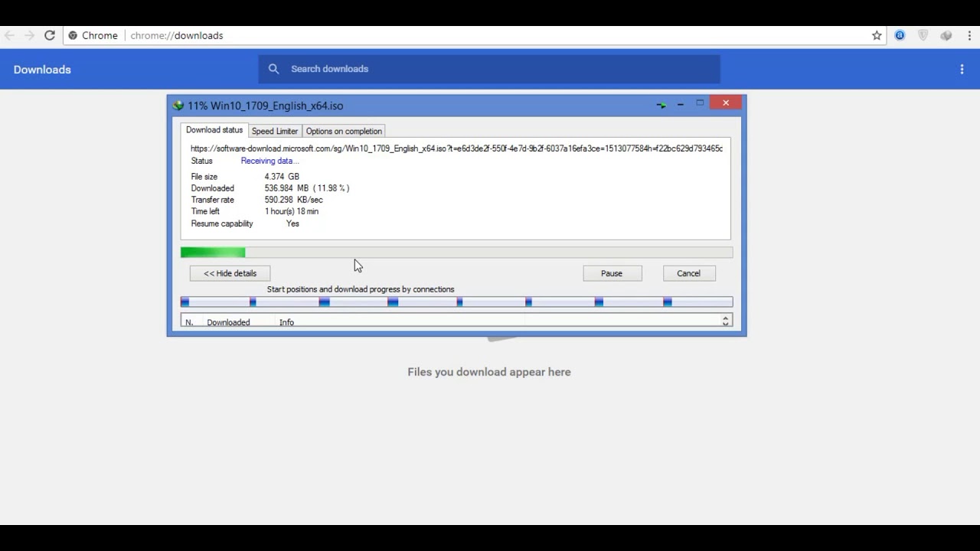Screen dimensions: 980x551
Task: Maximize the IDM download dialog
Action: [700, 103]
